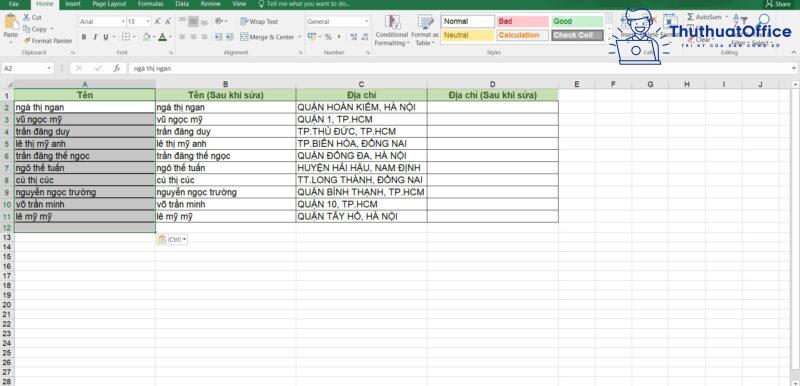Open Conditional Formatting menu
800x386 pixels.
pyautogui.click(x=391, y=31)
